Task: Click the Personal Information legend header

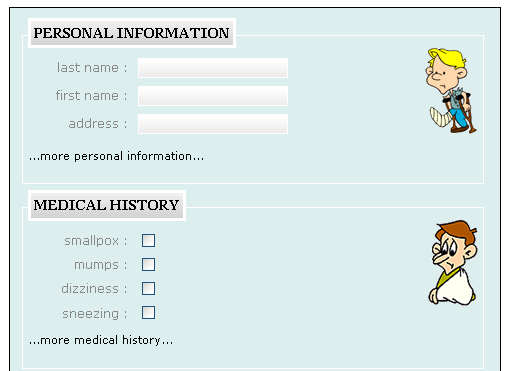Action: pos(132,33)
